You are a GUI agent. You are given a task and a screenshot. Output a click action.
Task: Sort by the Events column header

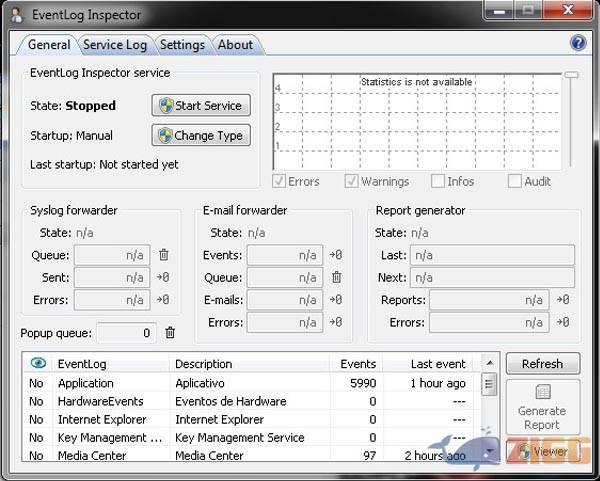(356, 364)
